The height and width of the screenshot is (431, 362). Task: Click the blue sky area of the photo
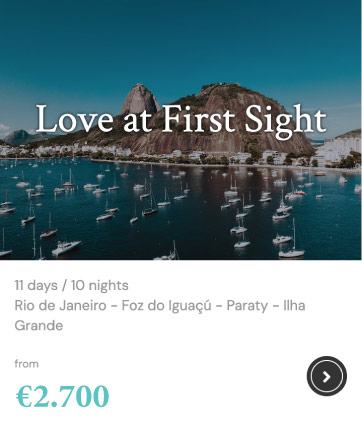pos(180,40)
